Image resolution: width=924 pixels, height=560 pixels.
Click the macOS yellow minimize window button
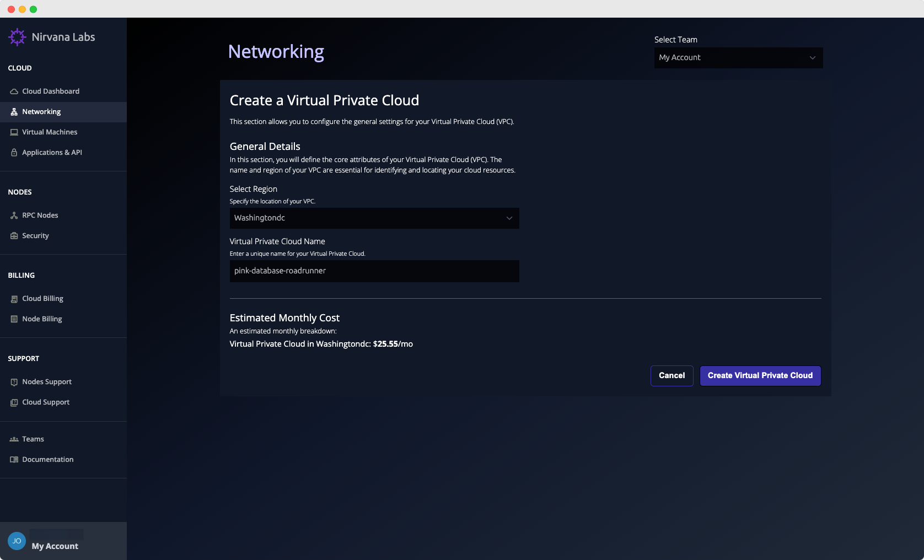click(x=23, y=9)
